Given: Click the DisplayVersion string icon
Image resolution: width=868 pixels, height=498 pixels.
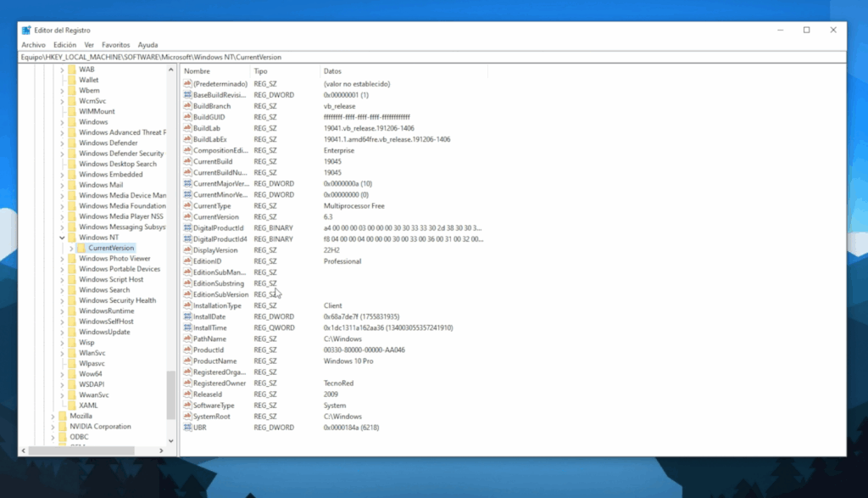Looking at the screenshot, I should click(x=187, y=249).
